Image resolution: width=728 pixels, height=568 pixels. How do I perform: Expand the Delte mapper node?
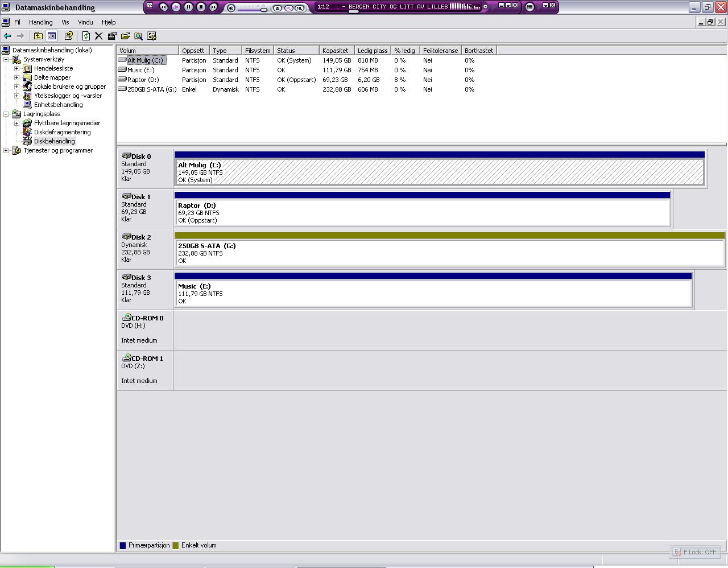(17, 77)
